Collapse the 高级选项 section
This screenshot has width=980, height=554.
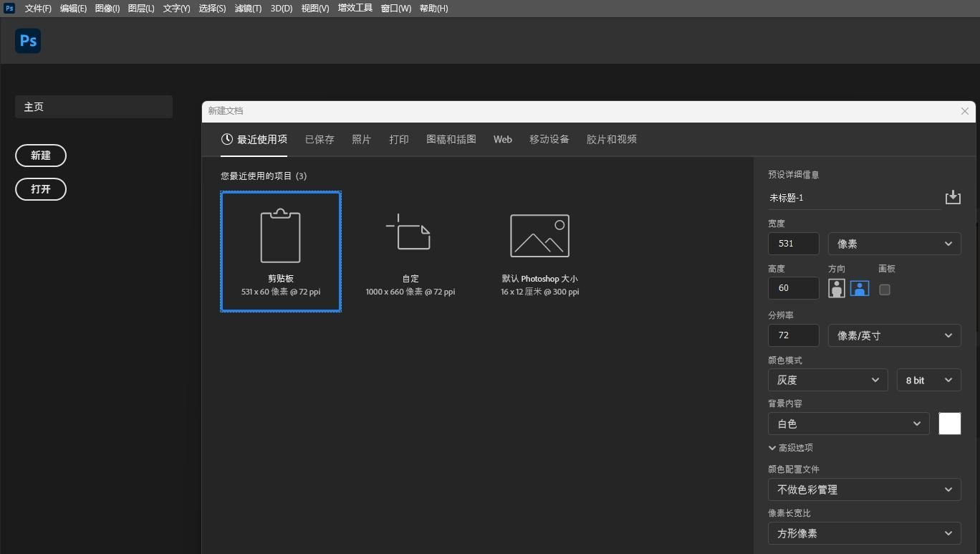point(790,448)
